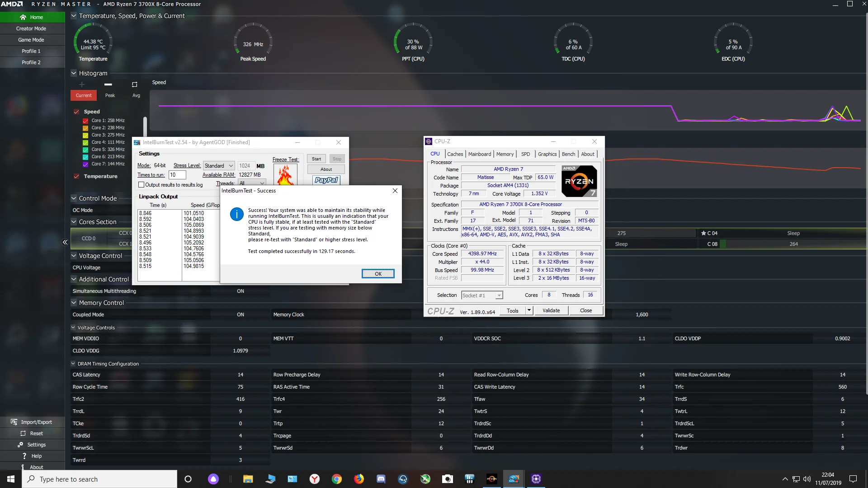The width and height of the screenshot is (868, 488).
Task: Uncheck Core 4 speed checkbox
Action: pos(85,142)
